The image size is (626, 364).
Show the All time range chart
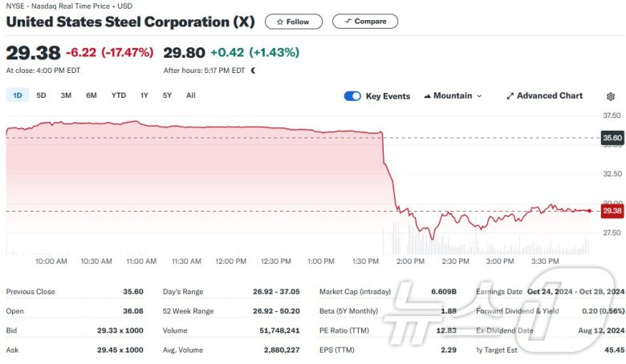(x=191, y=95)
